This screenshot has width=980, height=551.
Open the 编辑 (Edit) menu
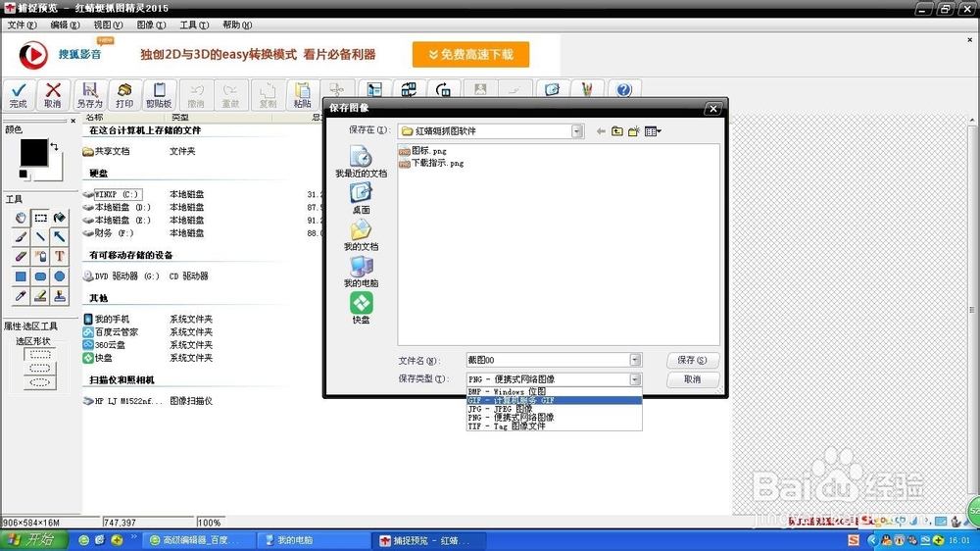[65, 25]
